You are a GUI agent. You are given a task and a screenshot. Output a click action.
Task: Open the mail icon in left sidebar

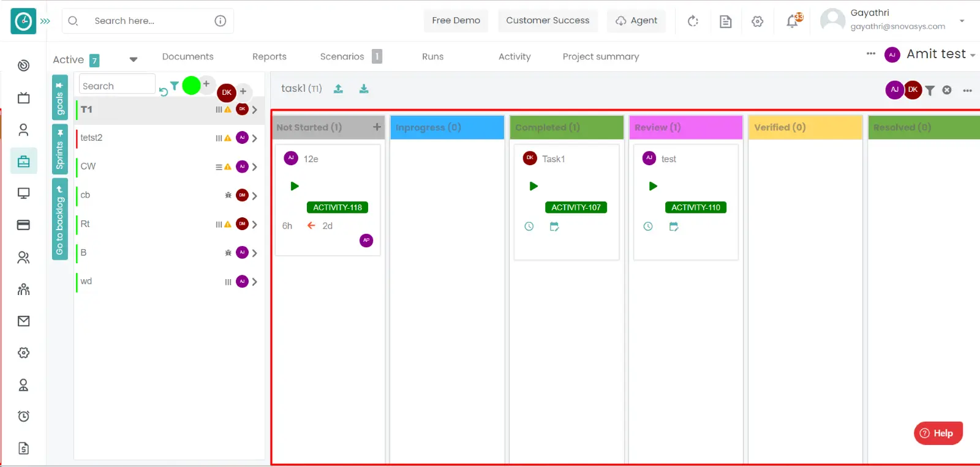click(x=23, y=321)
